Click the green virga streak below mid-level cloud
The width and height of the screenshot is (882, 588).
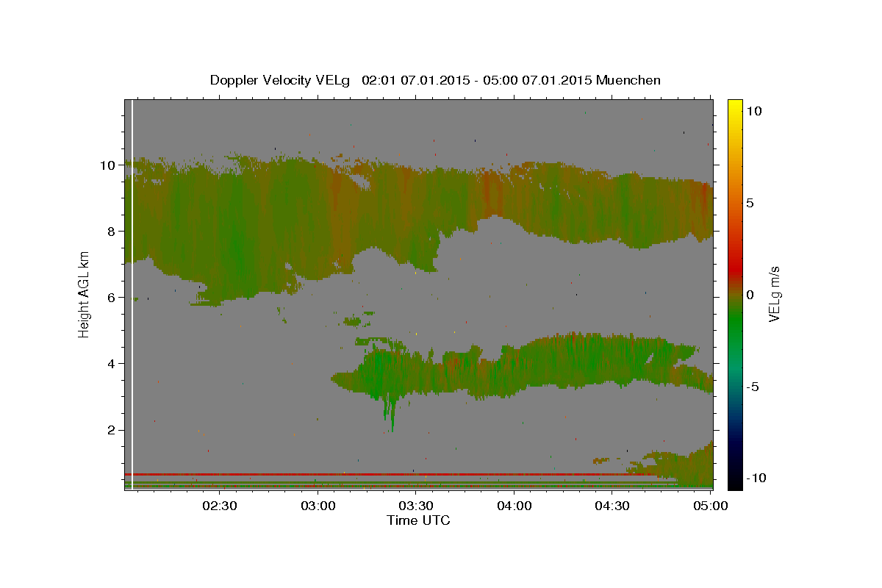click(x=392, y=415)
